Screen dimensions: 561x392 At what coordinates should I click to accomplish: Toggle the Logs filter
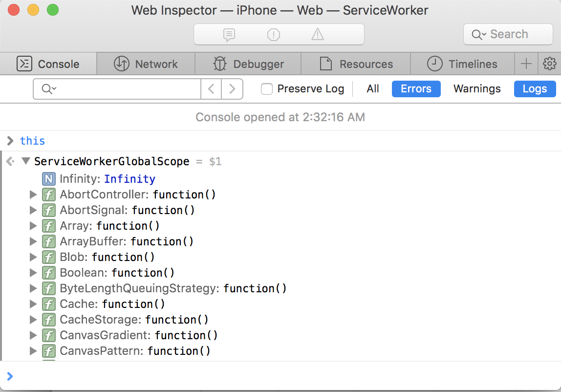pos(535,89)
